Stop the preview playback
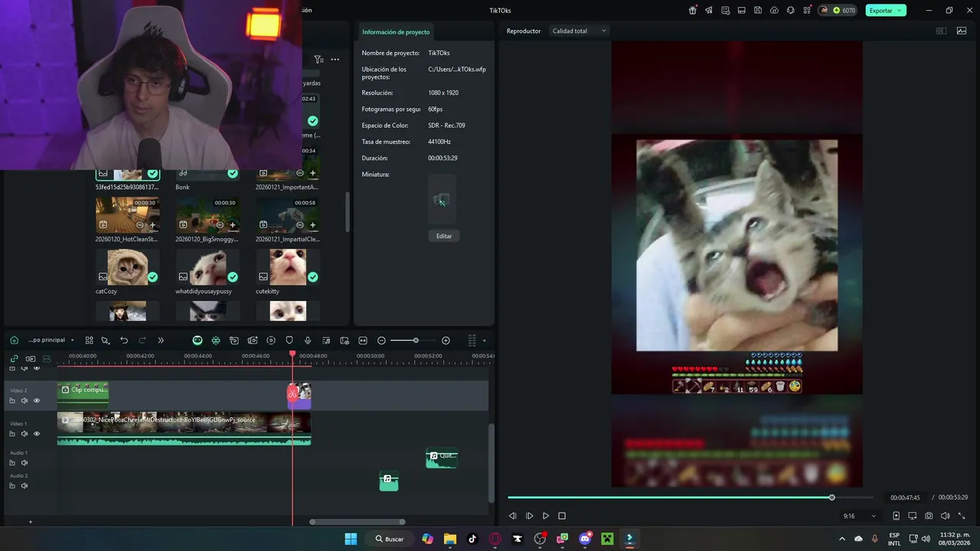Screen dimensions: 980x551 [x=561, y=516]
